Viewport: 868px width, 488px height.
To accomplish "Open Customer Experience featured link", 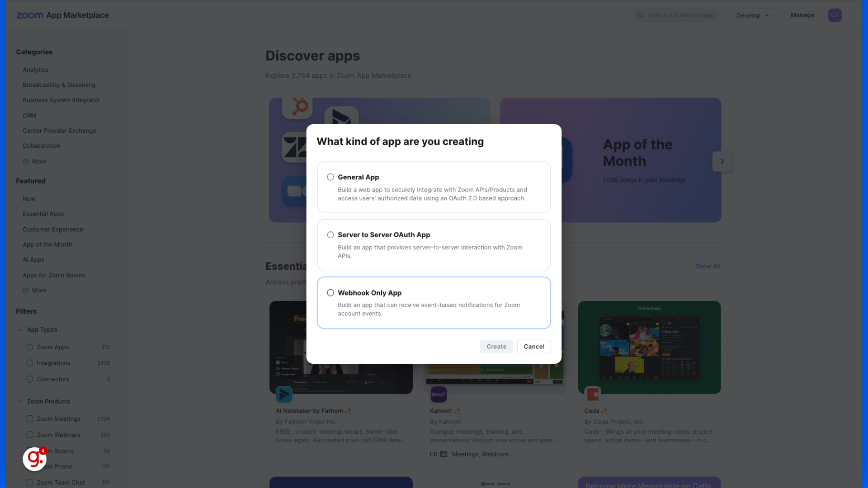I will pyautogui.click(x=53, y=230).
